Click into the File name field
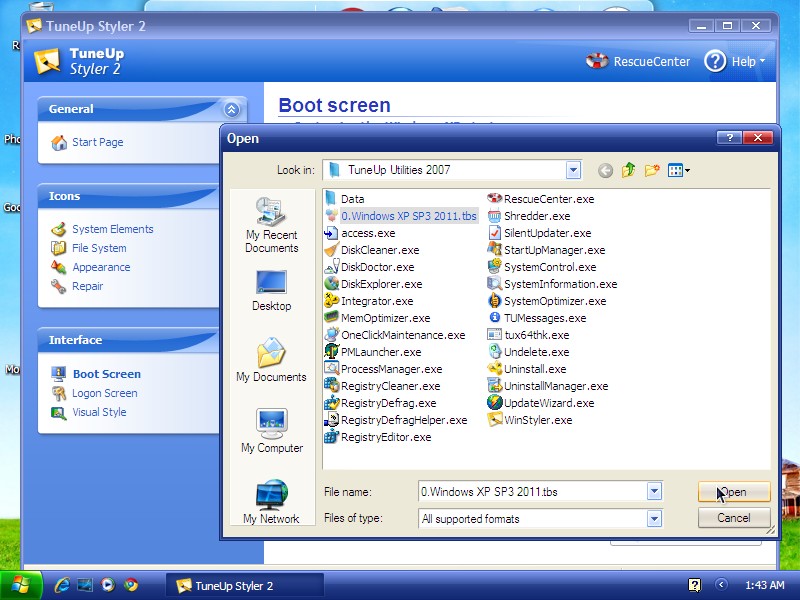The width and height of the screenshot is (800, 600). pos(533,491)
